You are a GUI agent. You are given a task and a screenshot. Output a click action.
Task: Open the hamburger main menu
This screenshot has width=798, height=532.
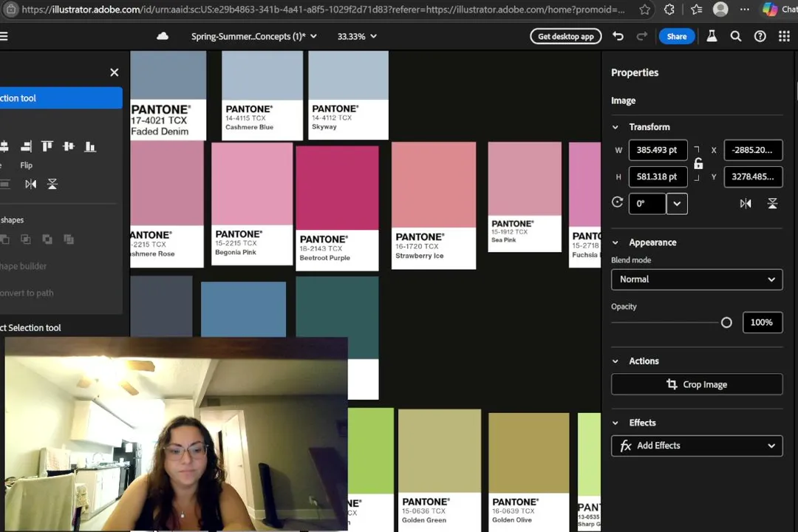(x=4, y=36)
